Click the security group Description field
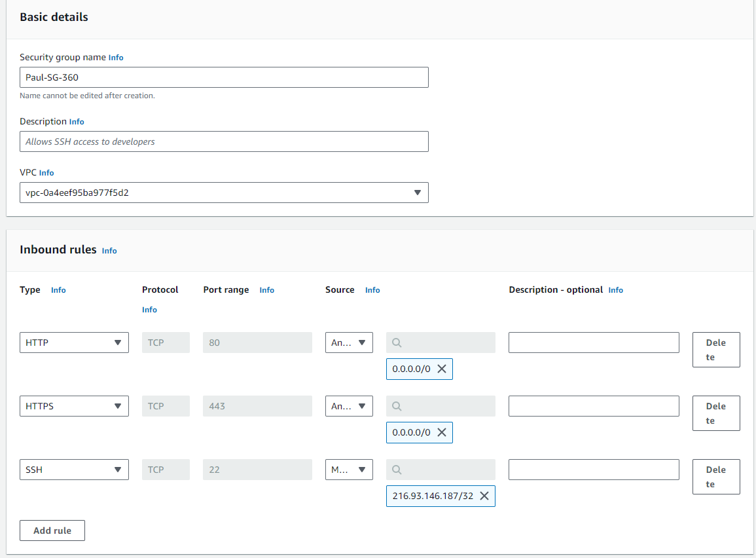756x558 pixels. (224, 141)
